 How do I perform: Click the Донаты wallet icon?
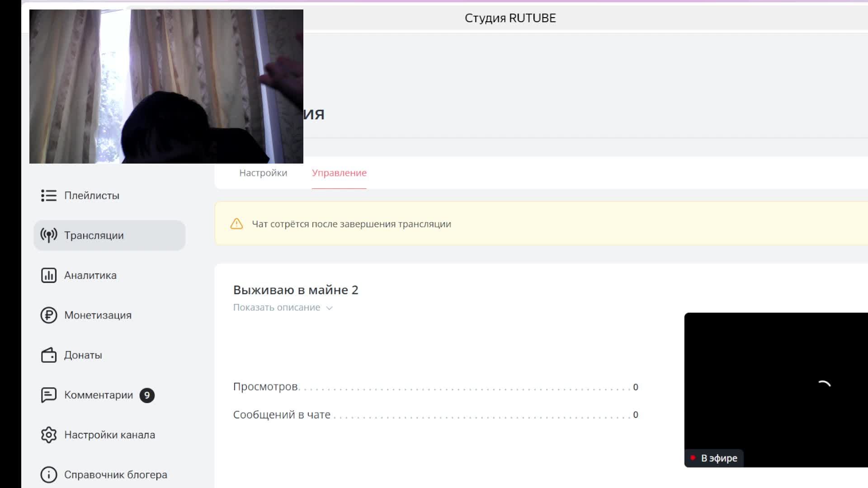(49, 355)
